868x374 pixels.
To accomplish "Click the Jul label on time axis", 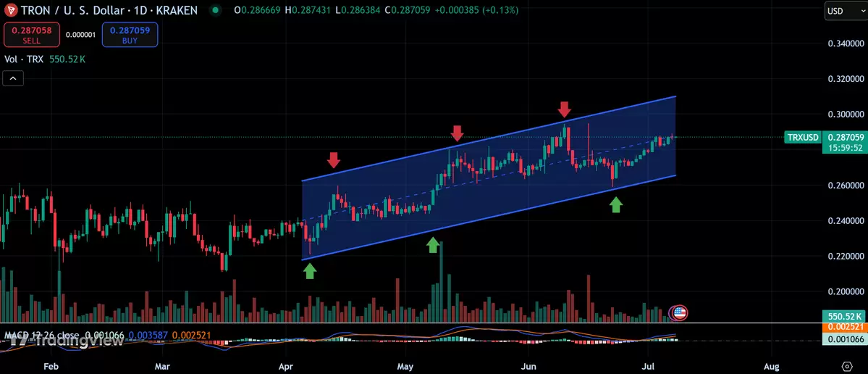I will point(648,366).
